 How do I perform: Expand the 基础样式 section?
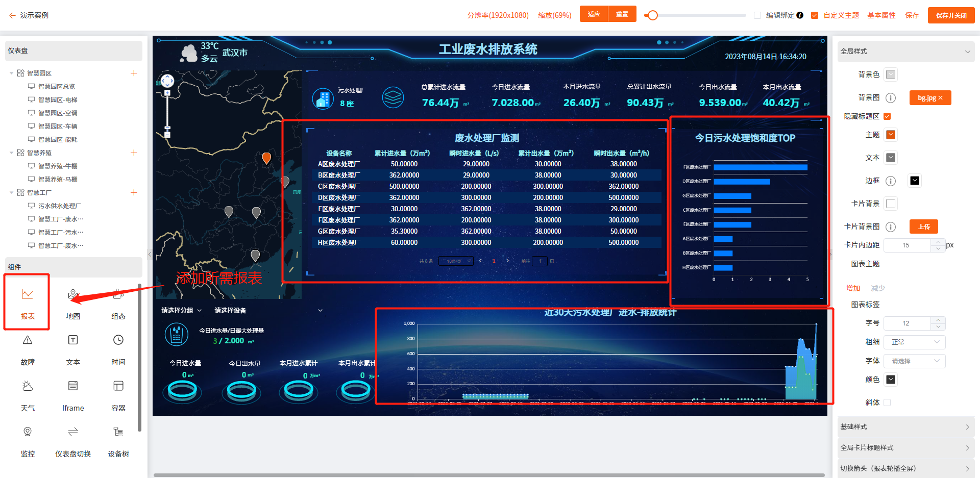[906, 426]
